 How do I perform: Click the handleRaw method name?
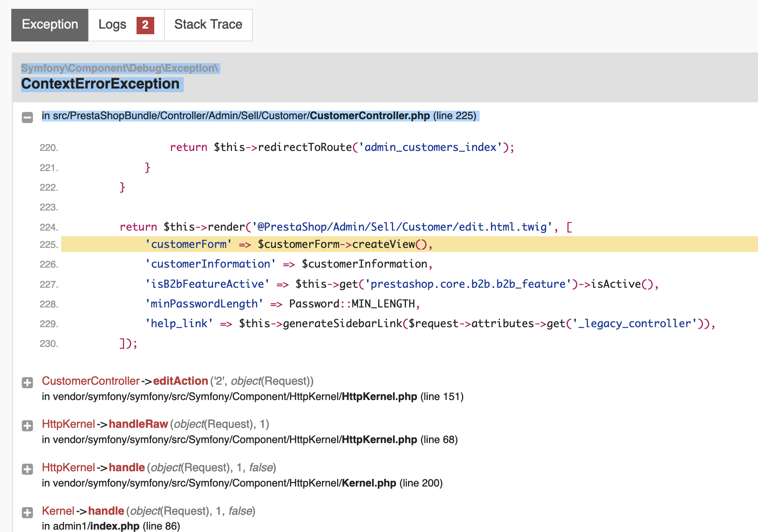click(x=138, y=424)
